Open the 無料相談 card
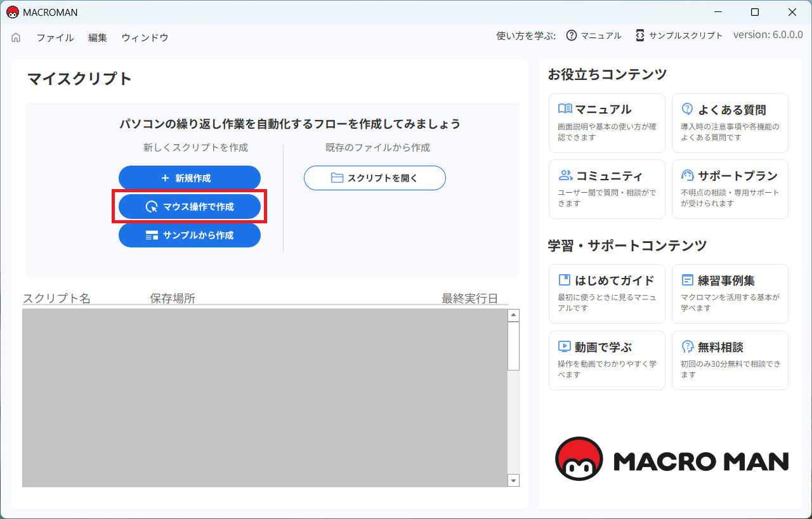812x519 pixels. tap(730, 360)
